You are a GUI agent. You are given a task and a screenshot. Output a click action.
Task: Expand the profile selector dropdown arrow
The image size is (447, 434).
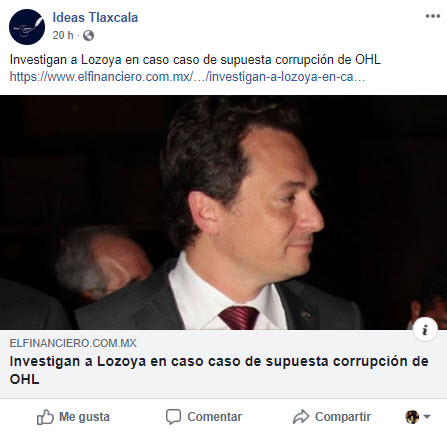pos(427,416)
